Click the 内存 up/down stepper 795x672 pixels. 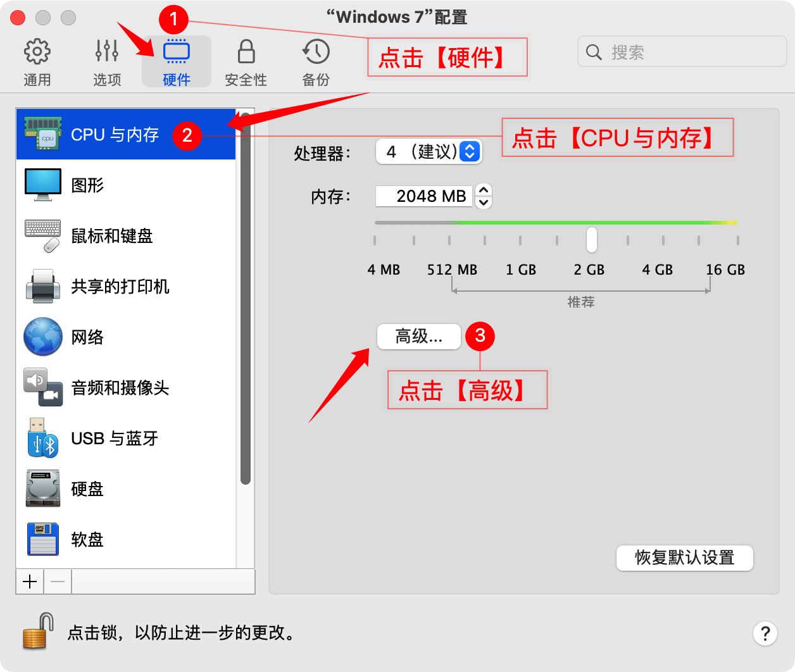(x=484, y=196)
